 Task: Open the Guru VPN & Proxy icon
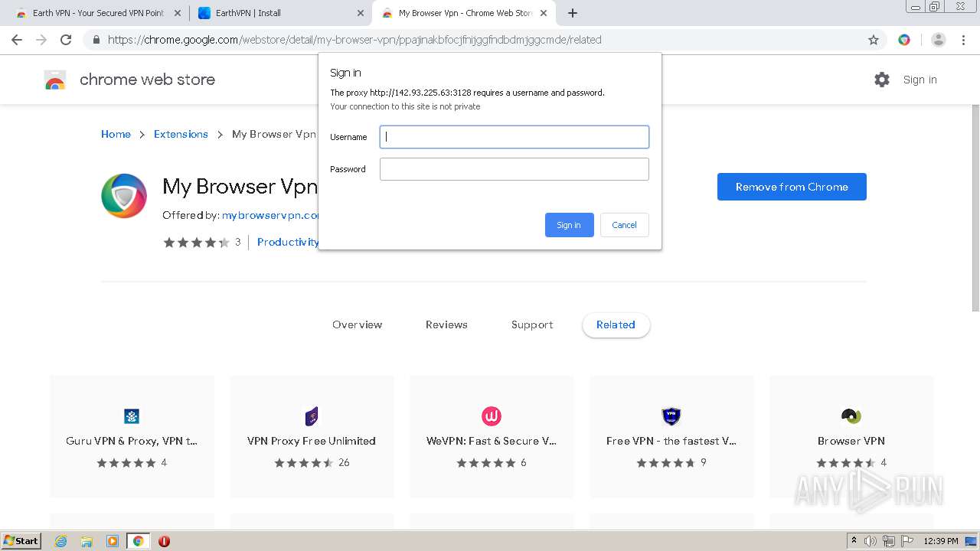132,416
